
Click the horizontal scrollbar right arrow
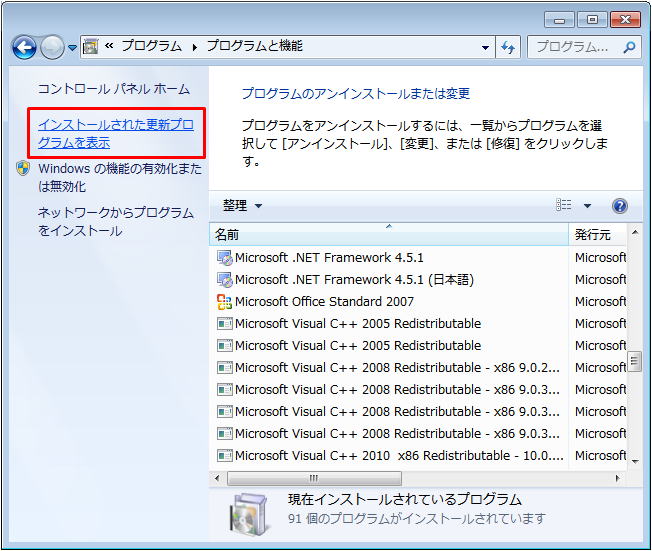pyautogui.click(x=617, y=478)
